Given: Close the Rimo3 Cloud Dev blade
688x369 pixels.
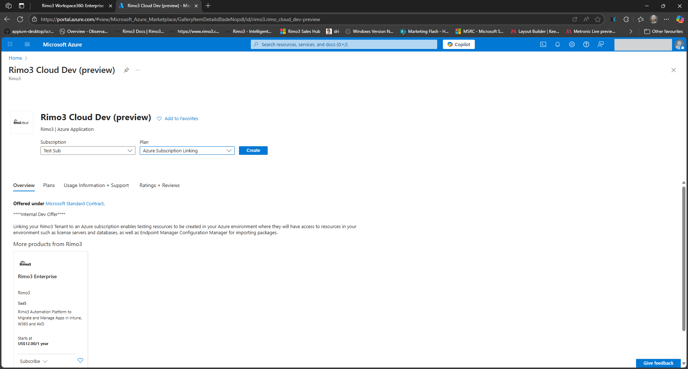Looking at the screenshot, I should coord(674,70).
